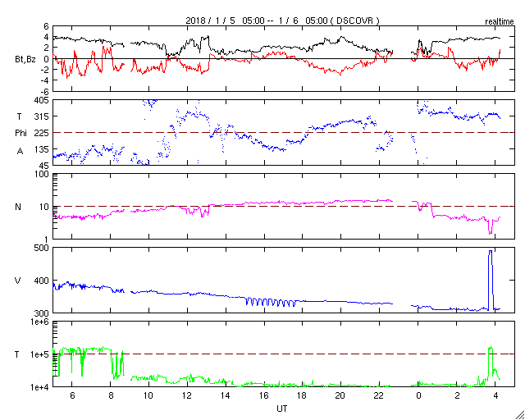The height and width of the screenshot is (420, 525).
Task: Click the '22' hour label on the UT axis
Action: point(379,396)
